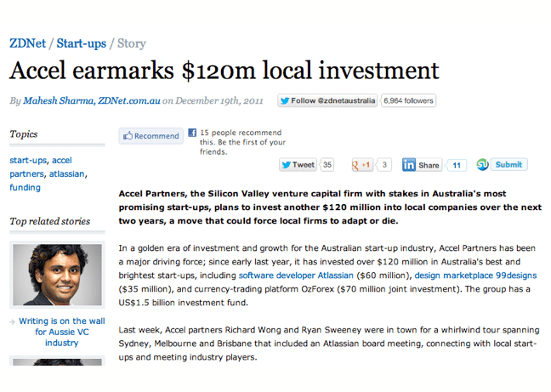Image resolution: width=551 pixels, height=392 pixels.
Task: Follow the 'software developer Atlassian' link
Action: click(x=296, y=276)
